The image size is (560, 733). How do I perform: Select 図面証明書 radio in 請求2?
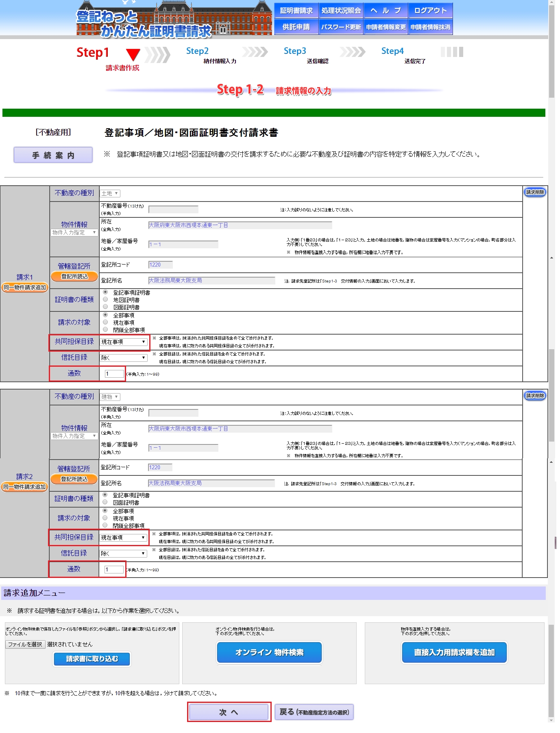point(105,502)
